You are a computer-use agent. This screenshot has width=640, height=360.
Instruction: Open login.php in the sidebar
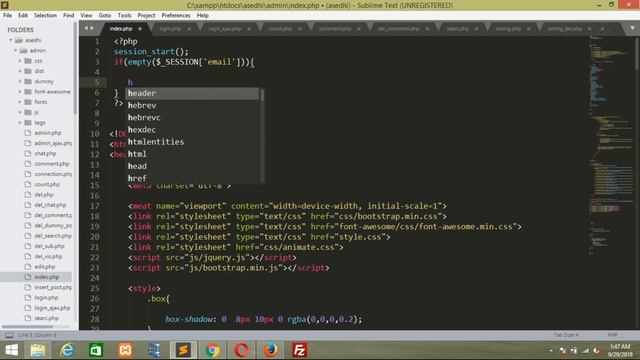point(46,298)
